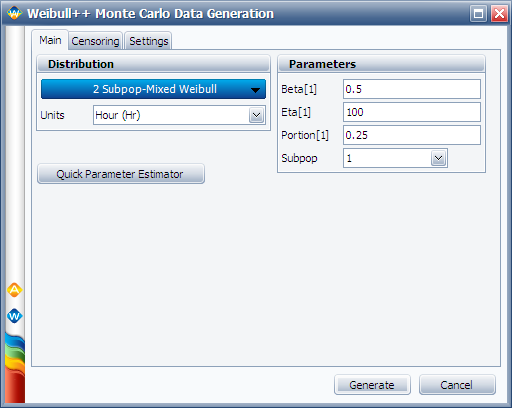This screenshot has height=408, width=512.
Task: Maximize the Monte Carlo dialog window
Action: (x=478, y=14)
